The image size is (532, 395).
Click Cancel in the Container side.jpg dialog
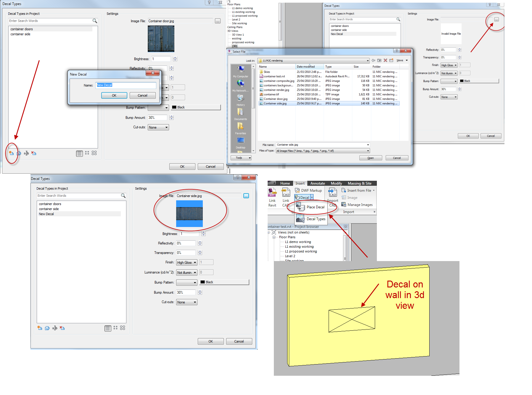[239, 341]
